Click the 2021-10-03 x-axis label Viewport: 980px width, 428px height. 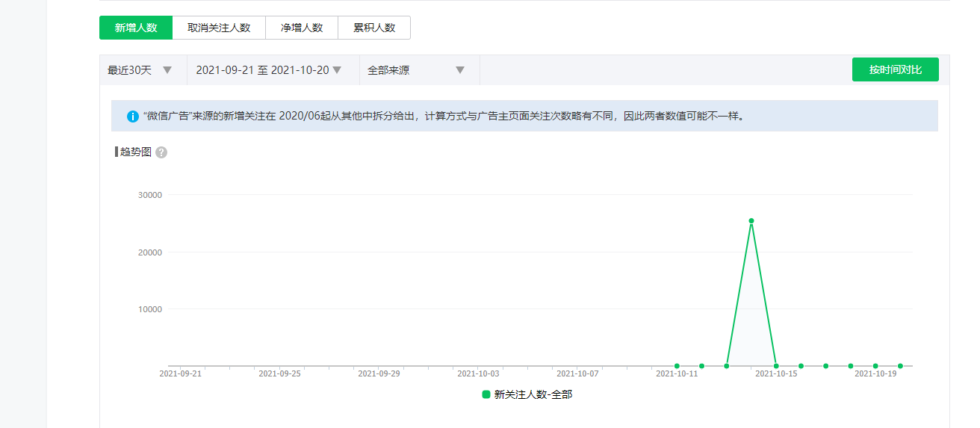pyautogui.click(x=478, y=373)
